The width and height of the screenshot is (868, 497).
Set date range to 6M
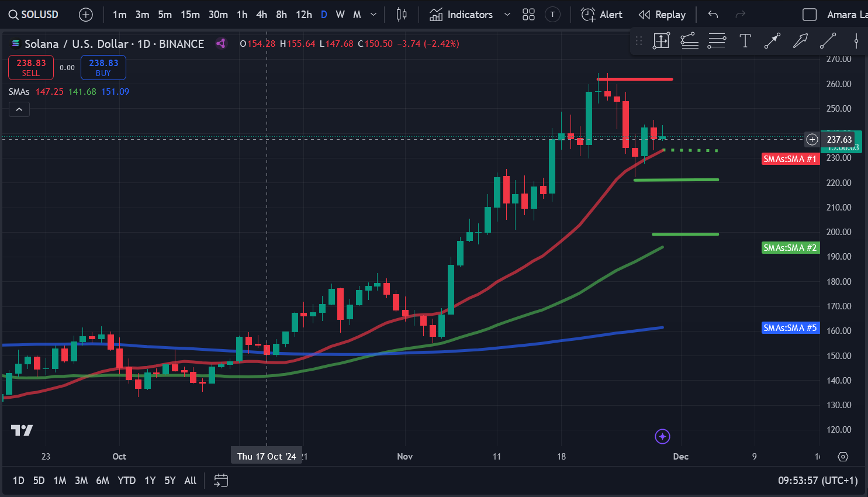coord(102,481)
